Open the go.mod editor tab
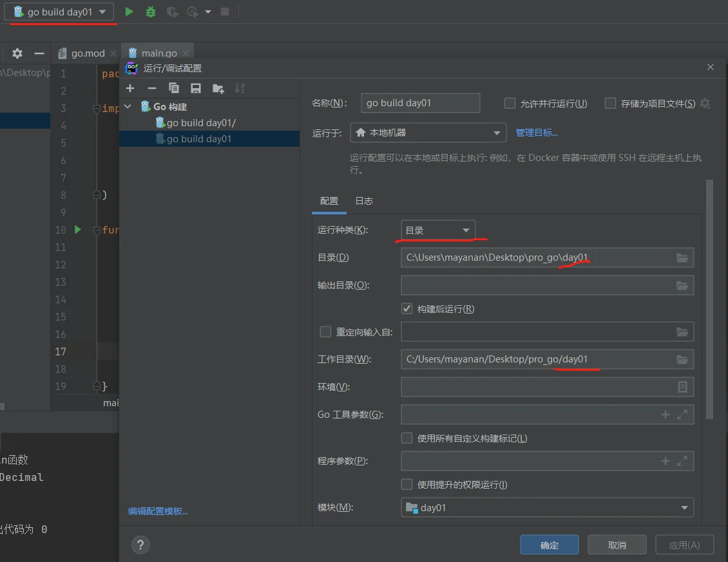The height and width of the screenshot is (562, 728). point(87,53)
